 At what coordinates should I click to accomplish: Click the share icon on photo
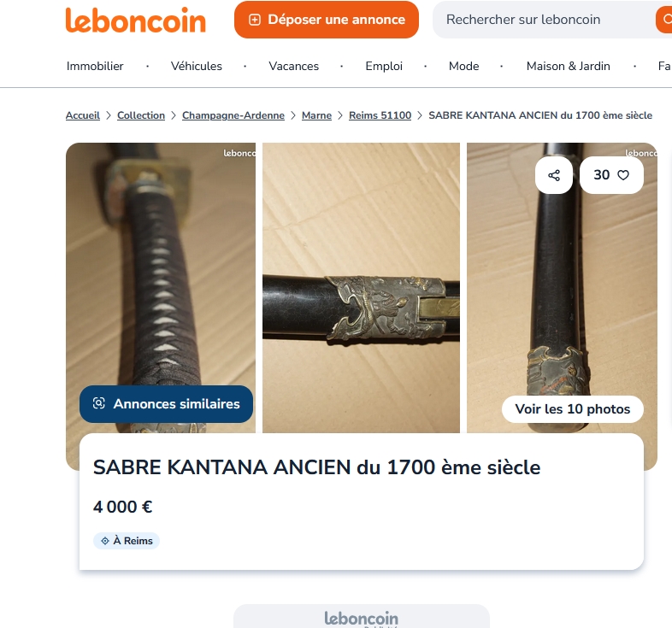click(554, 175)
